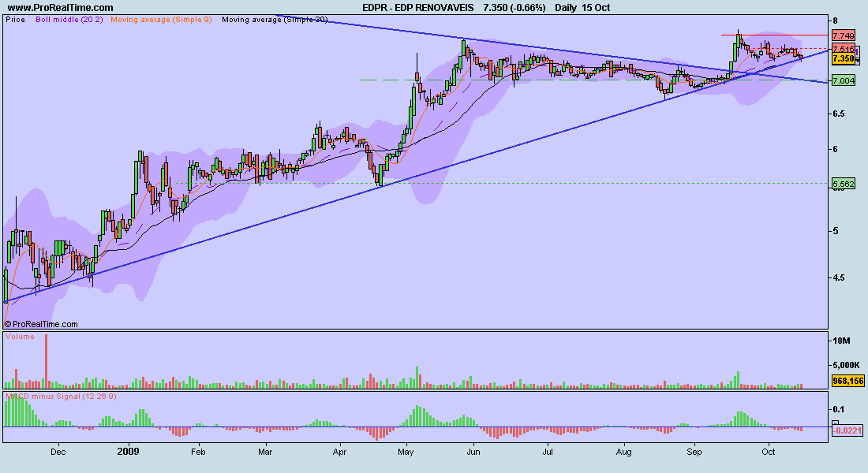Click the May label on the time axis
868x473 pixels.
coord(406,452)
